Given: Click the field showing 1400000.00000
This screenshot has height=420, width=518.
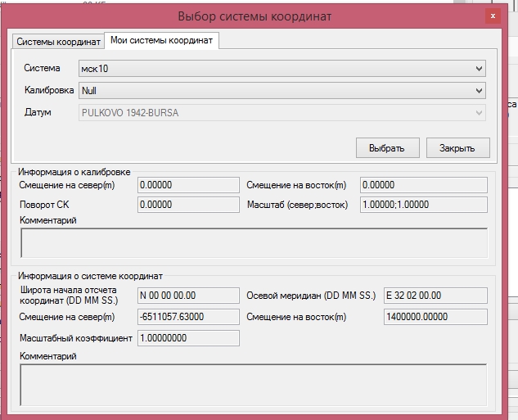Looking at the screenshot, I should [435, 317].
